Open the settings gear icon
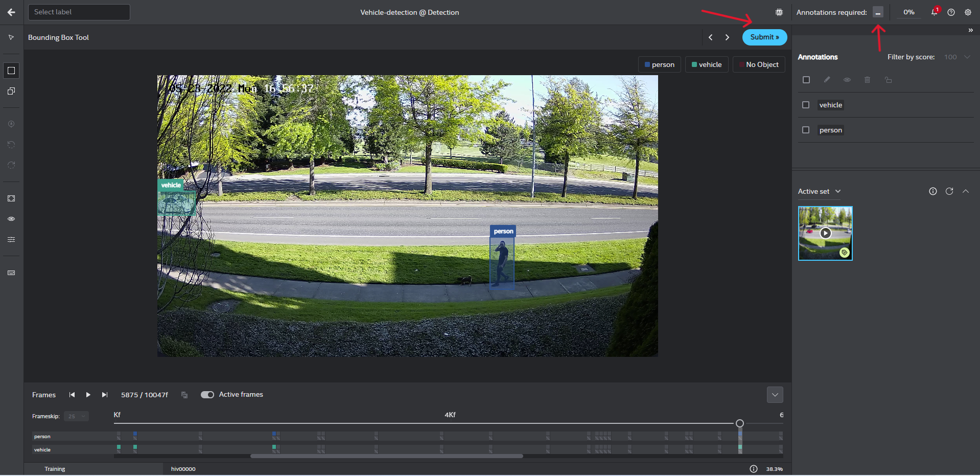Viewport: 980px width, 476px height. click(x=968, y=12)
